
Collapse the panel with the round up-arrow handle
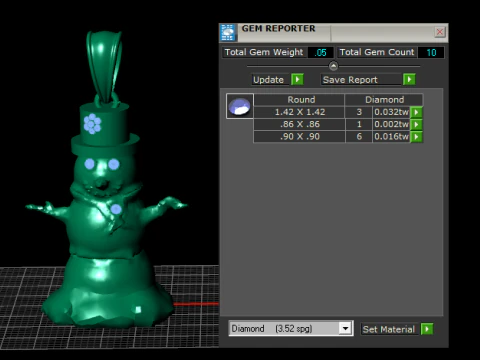click(333, 66)
